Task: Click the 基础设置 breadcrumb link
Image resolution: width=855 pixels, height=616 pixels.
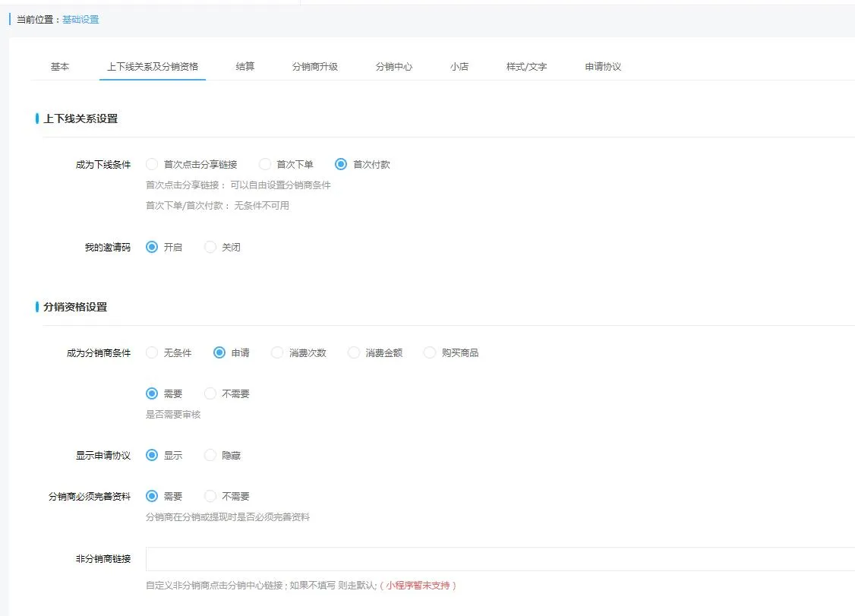Action: (80, 20)
